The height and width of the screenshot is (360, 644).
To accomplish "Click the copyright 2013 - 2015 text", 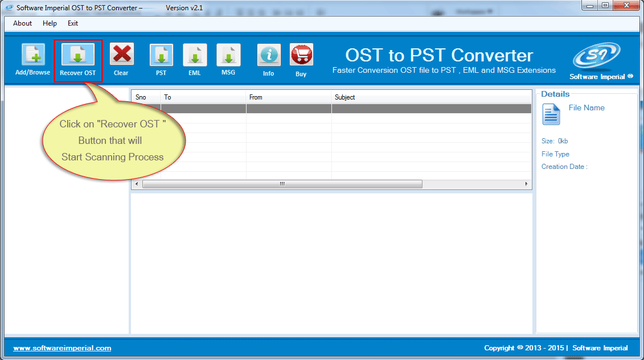I will [x=556, y=348].
